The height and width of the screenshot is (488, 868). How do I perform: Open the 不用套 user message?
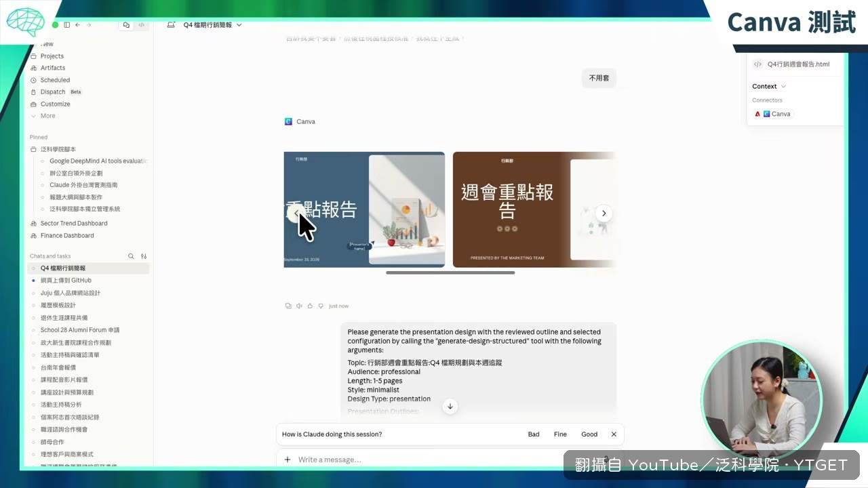pos(599,79)
